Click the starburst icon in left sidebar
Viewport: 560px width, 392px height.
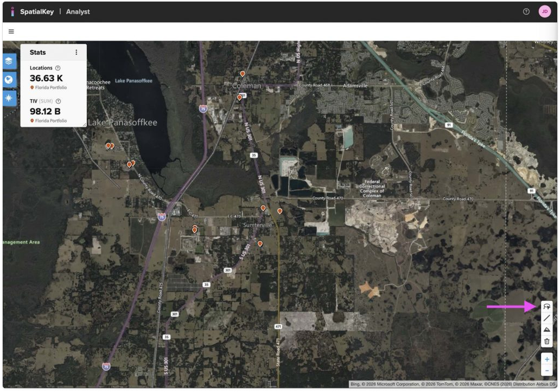[9, 98]
